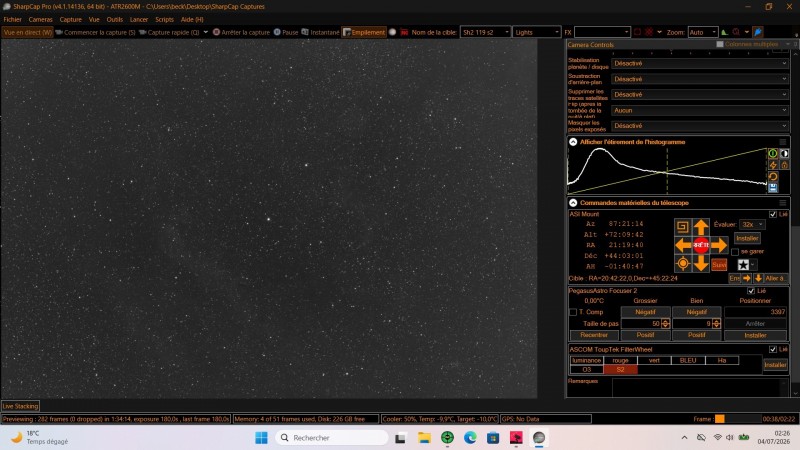
Task: Toggle the 'se garer' park checkbox
Action: [x=735, y=252]
